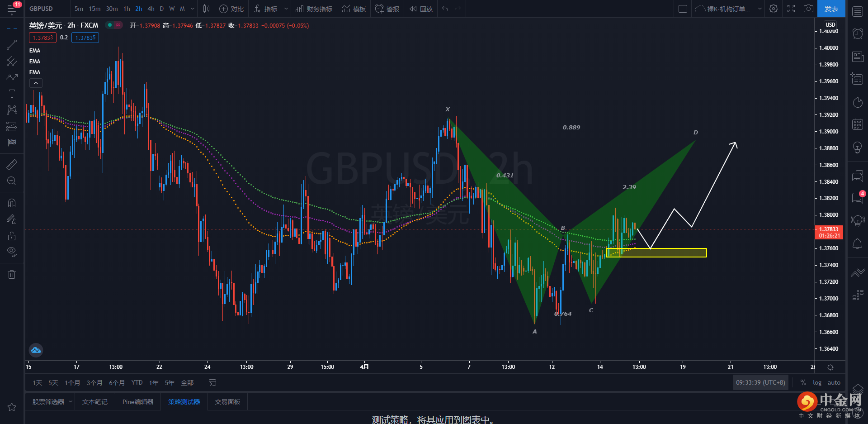Toggle percent scale on price axis

click(x=803, y=383)
